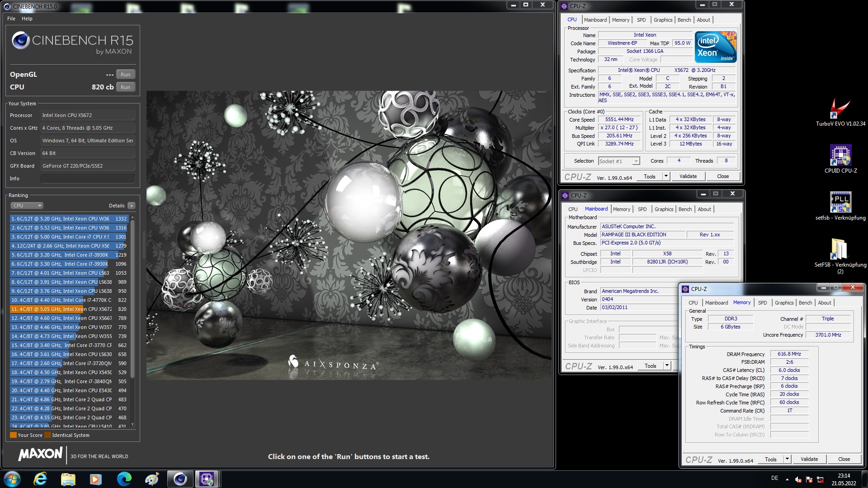
Task: Open SPD tab in top CPU-Z
Action: point(641,20)
